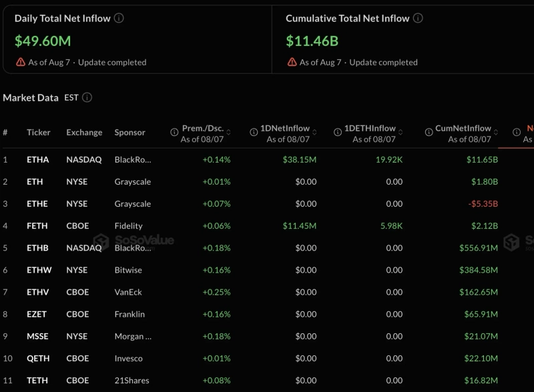Click info icon next to Prem./Dsc. column
Screen dimensions: 534x392
[174, 132]
